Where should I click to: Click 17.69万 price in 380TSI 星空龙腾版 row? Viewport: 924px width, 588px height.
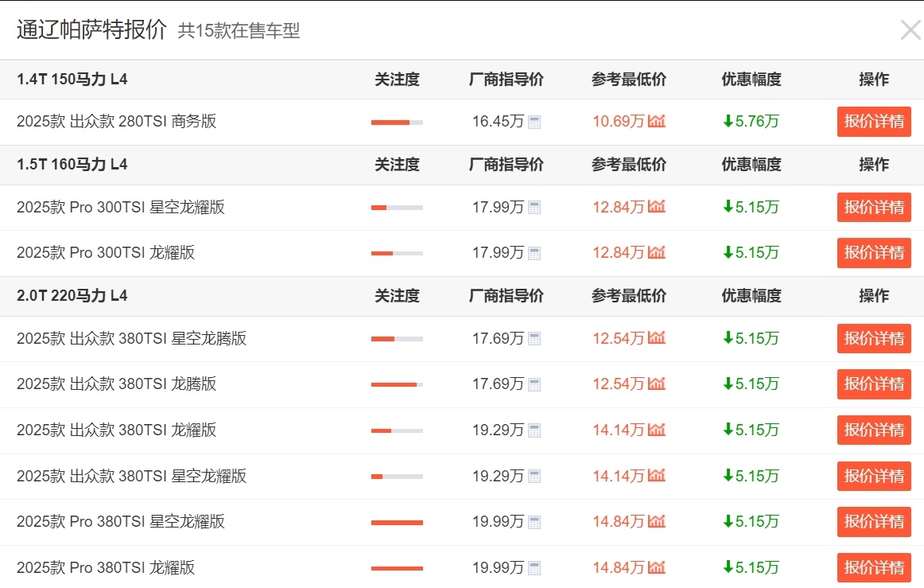point(498,338)
